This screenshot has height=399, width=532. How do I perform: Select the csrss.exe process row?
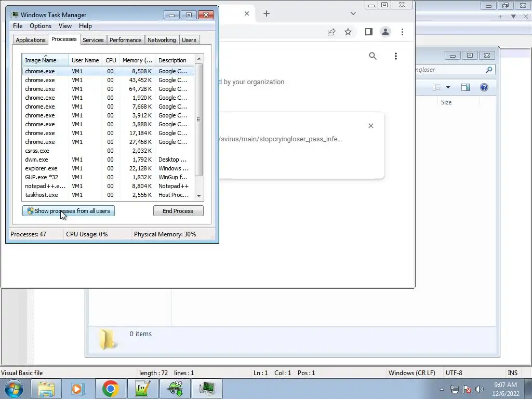pos(108,151)
